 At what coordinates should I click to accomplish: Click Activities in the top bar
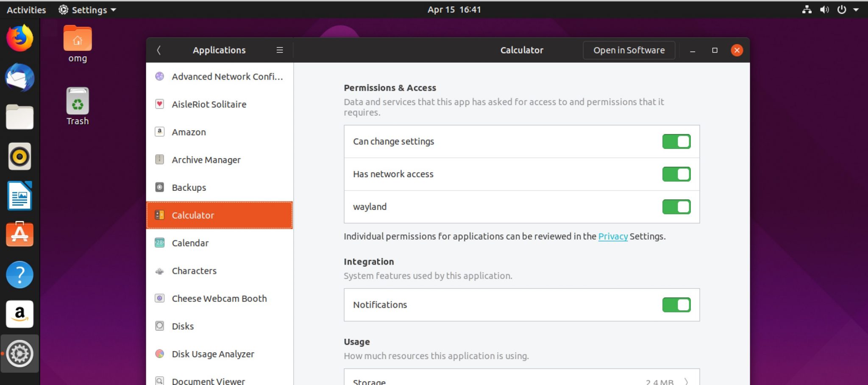click(25, 9)
